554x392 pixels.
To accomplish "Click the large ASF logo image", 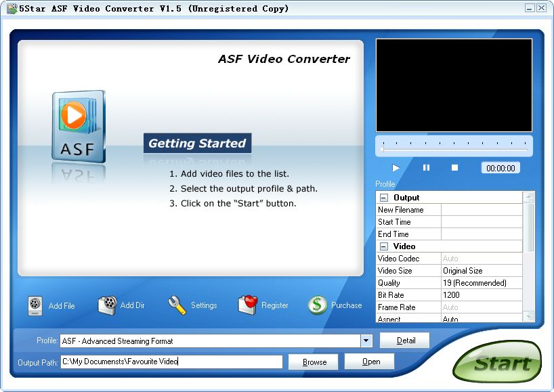I will coord(79,127).
